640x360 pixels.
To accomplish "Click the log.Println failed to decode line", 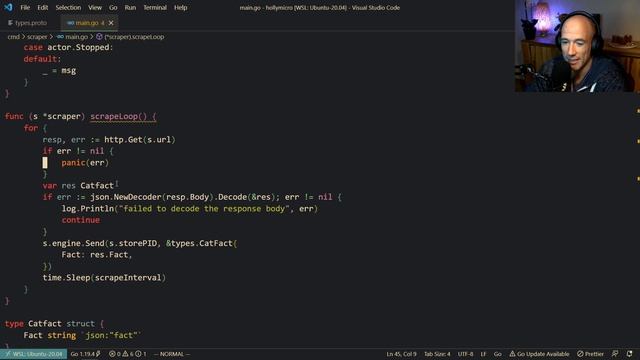I will point(189,209).
